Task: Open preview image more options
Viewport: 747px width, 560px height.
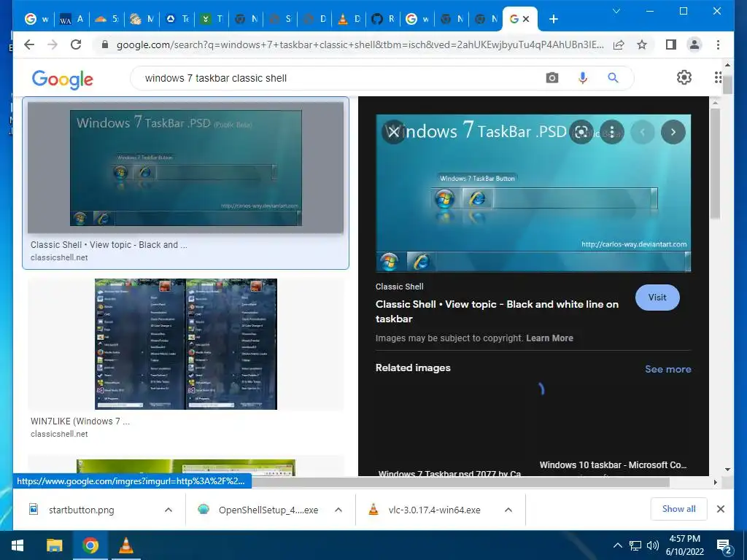Action: click(612, 132)
